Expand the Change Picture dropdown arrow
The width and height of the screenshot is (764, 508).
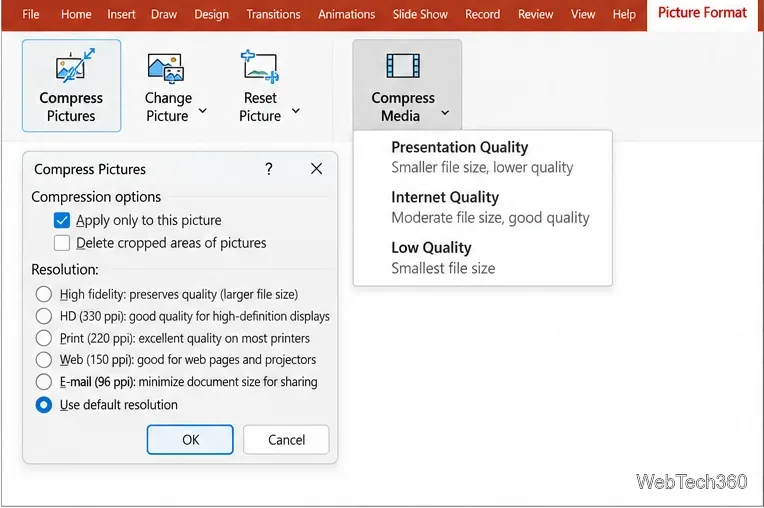click(203, 111)
